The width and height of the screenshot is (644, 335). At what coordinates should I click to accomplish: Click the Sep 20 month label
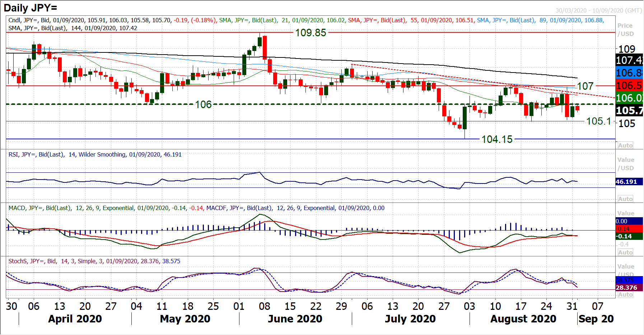596,319
